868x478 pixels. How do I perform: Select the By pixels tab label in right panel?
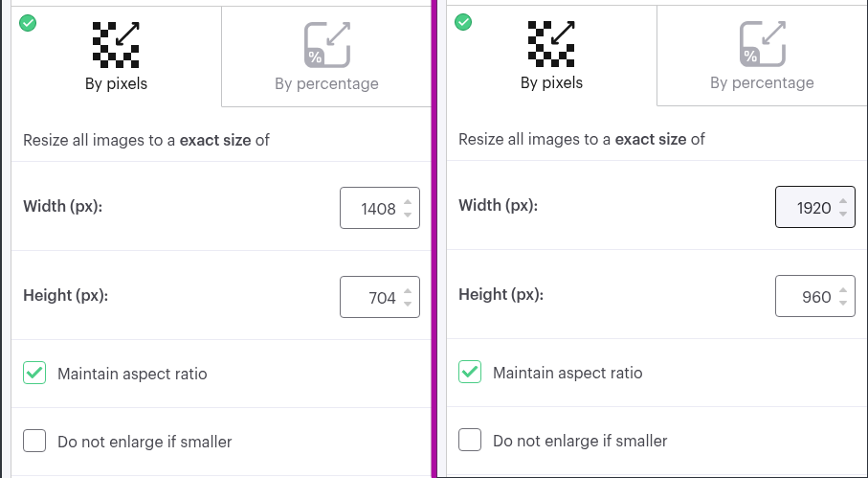coord(551,82)
